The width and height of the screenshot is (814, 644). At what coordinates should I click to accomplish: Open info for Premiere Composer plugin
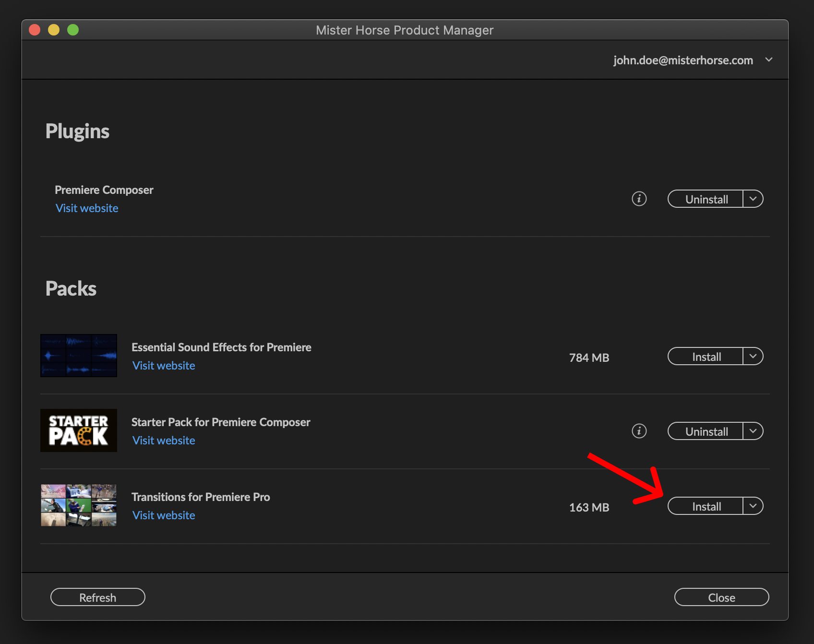pos(639,199)
